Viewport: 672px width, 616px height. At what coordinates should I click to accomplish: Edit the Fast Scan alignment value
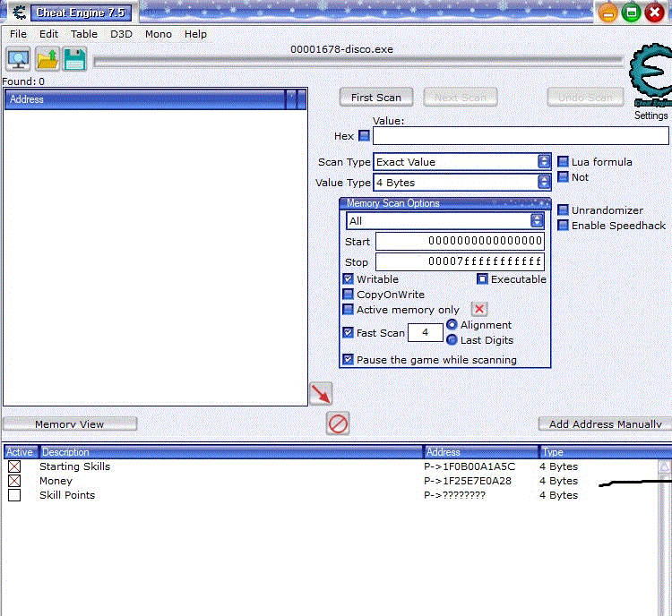425,332
